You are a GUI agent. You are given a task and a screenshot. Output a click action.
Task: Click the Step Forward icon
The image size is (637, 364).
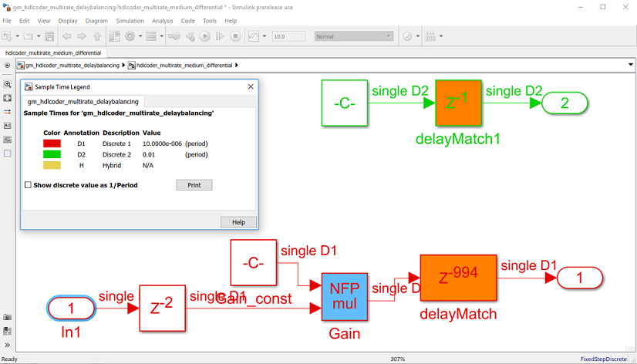click(220, 36)
